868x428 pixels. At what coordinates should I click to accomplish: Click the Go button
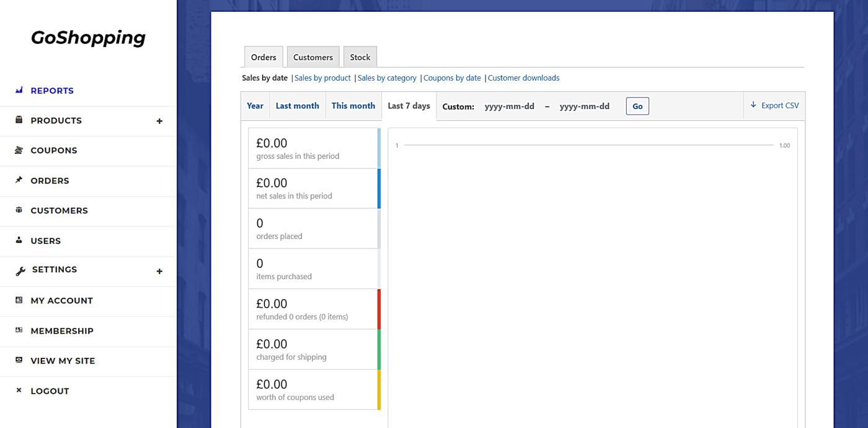637,106
